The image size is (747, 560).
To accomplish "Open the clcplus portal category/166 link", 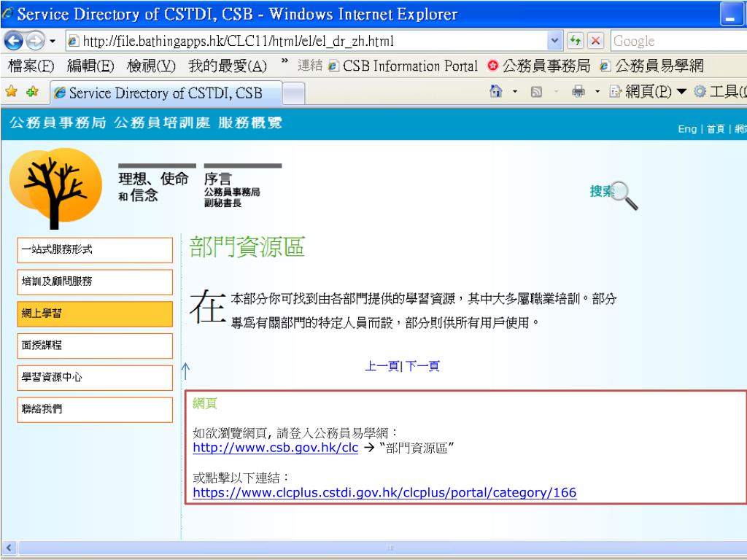I will click(384, 492).
